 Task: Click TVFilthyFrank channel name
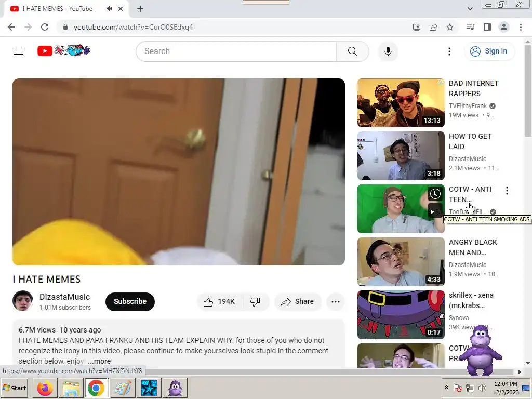[x=468, y=106]
